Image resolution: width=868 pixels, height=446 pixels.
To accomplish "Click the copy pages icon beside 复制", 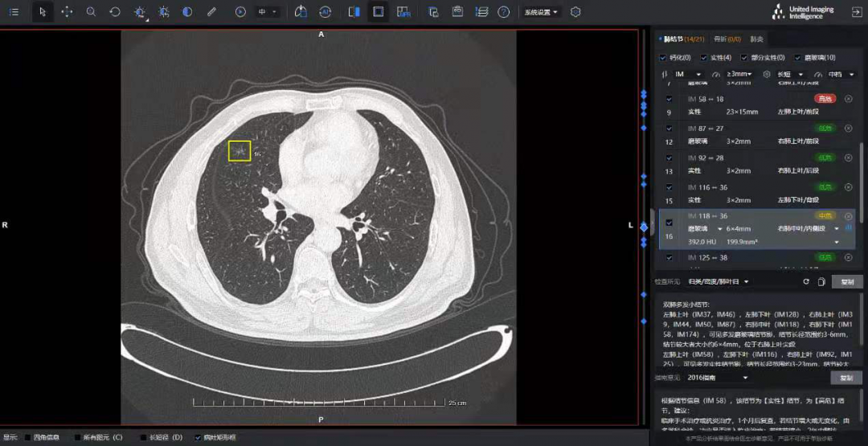I will 821,281.
